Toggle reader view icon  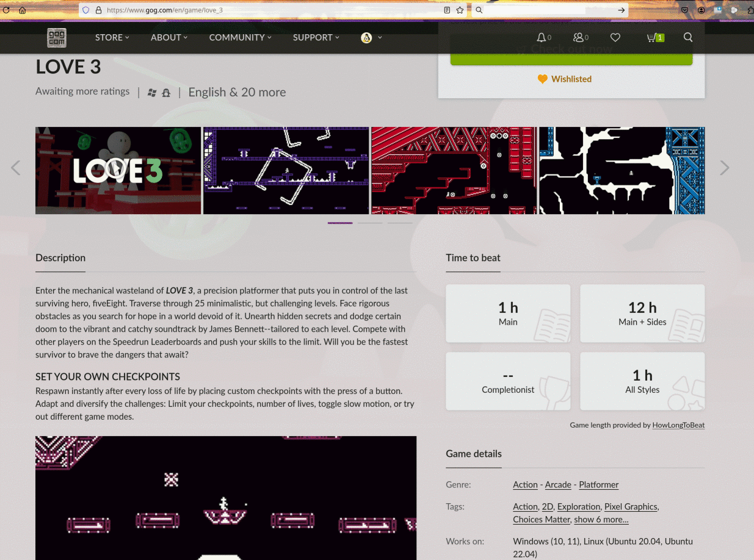pyautogui.click(x=447, y=10)
